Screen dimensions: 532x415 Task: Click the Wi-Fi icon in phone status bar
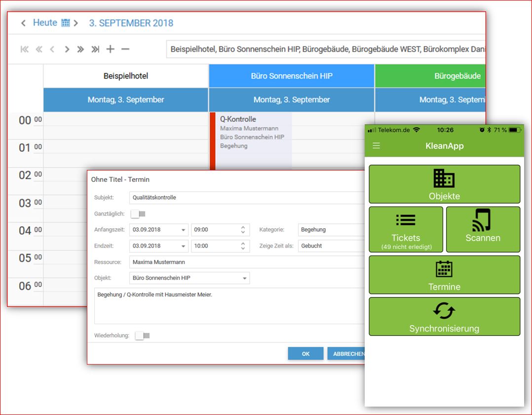(x=417, y=130)
